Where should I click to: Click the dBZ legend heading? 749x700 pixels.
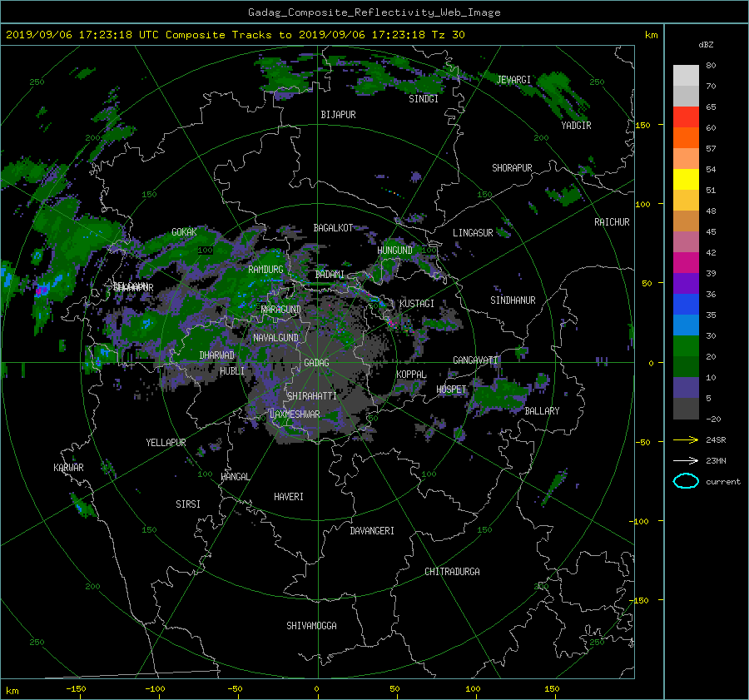point(706,45)
